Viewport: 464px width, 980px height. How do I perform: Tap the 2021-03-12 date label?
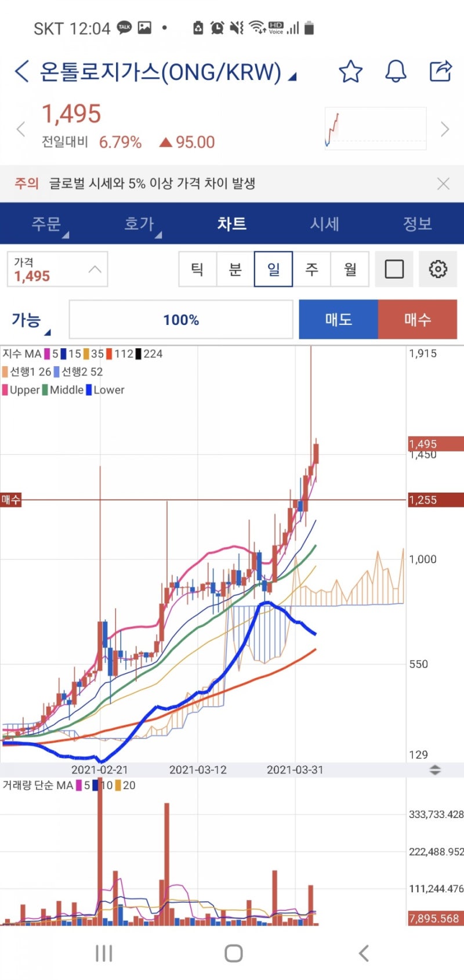[198, 770]
